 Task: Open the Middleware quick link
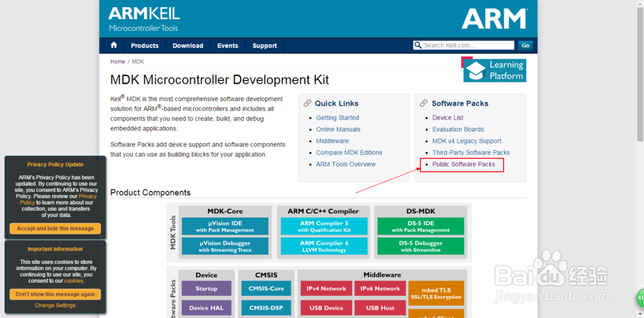[332, 141]
